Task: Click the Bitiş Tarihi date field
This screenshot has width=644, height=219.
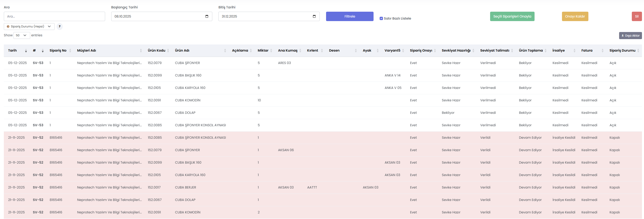Action: click(x=269, y=17)
